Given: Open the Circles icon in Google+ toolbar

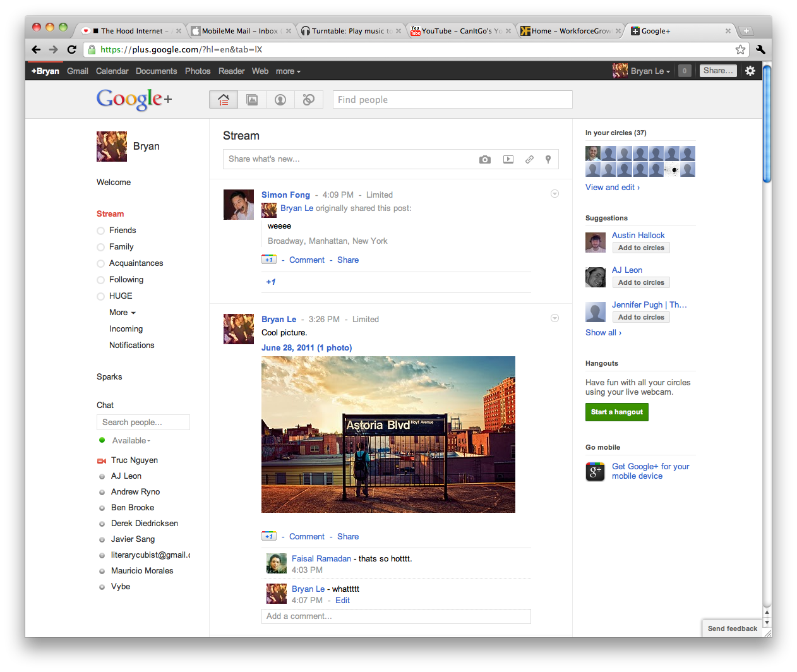Looking at the screenshot, I should [x=309, y=100].
